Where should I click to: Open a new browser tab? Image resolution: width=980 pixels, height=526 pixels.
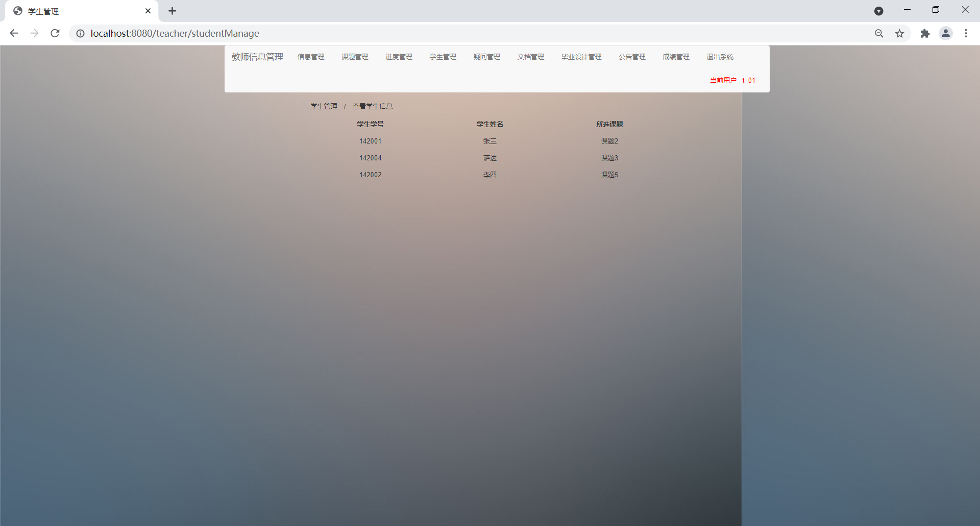pyautogui.click(x=173, y=11)
